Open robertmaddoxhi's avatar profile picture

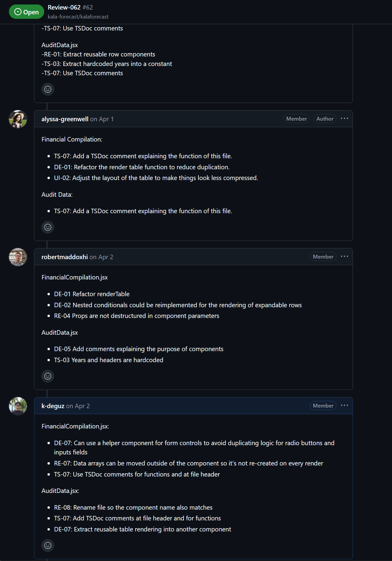[18, 257]
